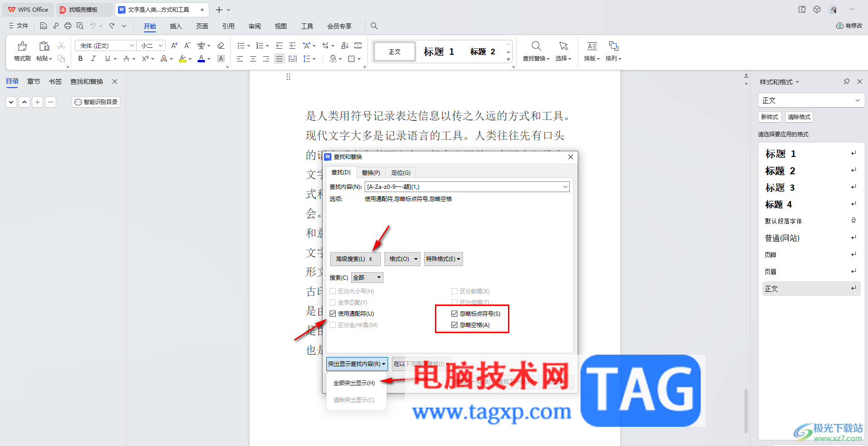
Task: Click 智能识别目录 button
Action: point(96,102)
